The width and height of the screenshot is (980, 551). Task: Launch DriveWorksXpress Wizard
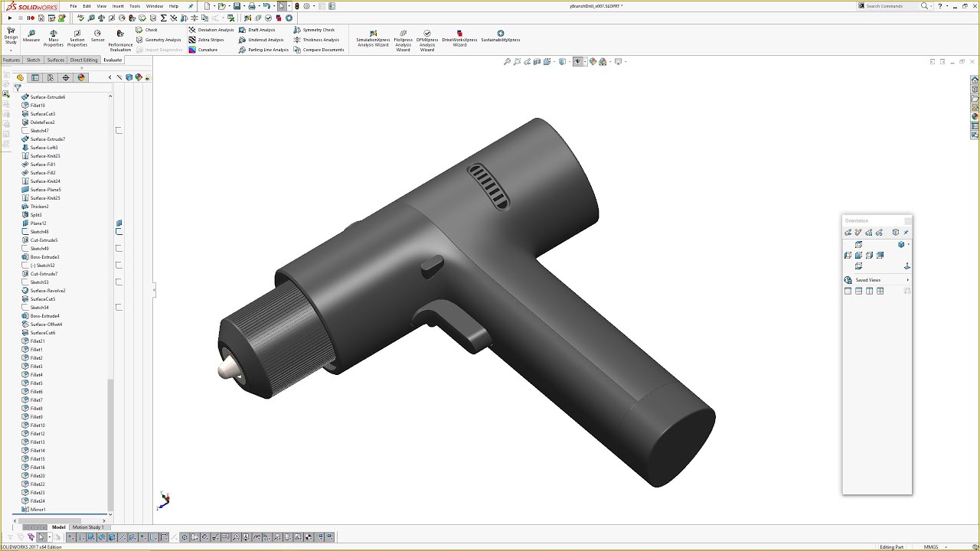[459, 38]
